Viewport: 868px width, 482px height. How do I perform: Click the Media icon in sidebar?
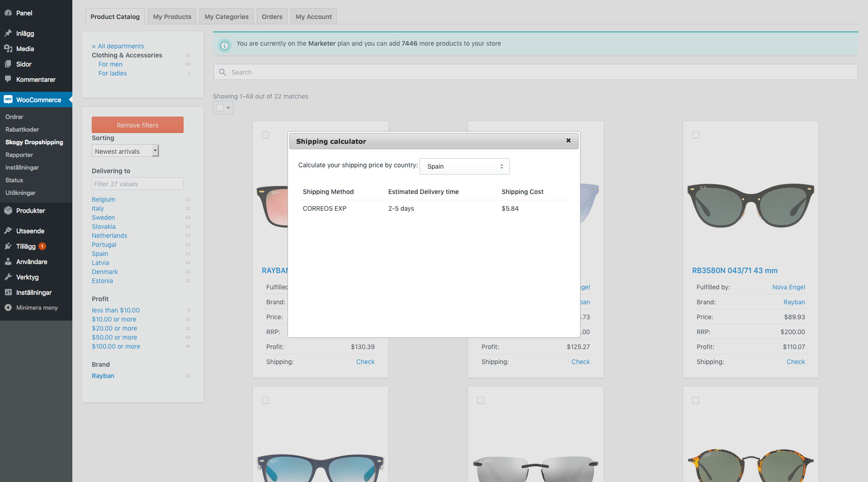click(8, 48)
